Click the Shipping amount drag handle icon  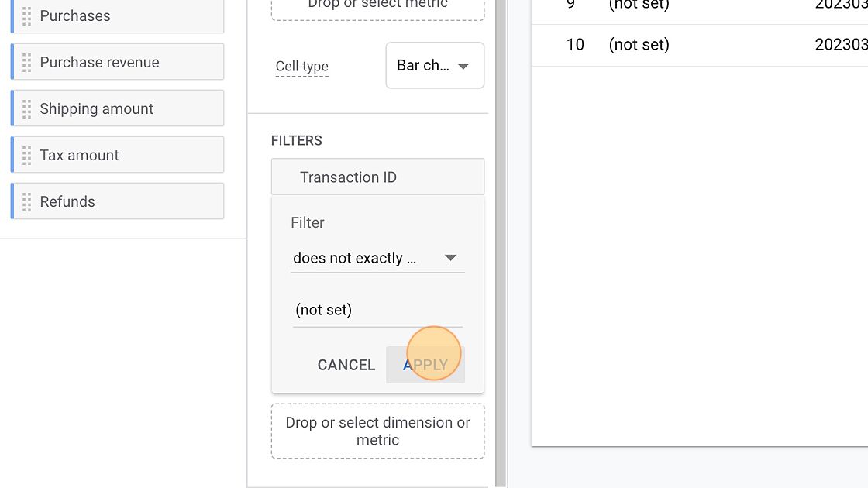tap(27, 109)
